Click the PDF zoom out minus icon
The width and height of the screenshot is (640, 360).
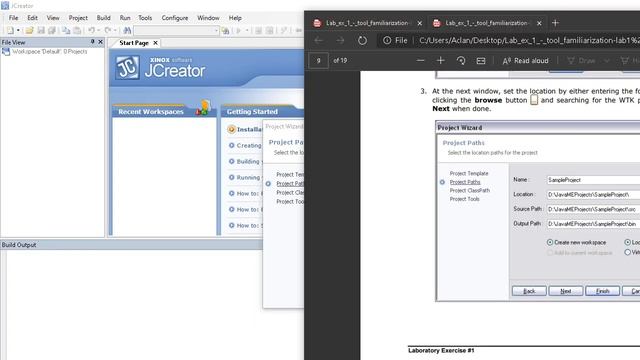(420, 61)
